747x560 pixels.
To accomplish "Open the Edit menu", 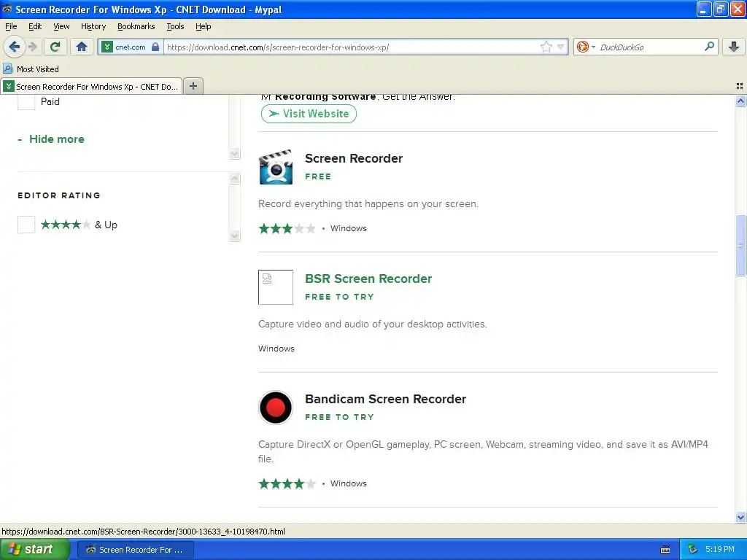I will pos(35,27).
